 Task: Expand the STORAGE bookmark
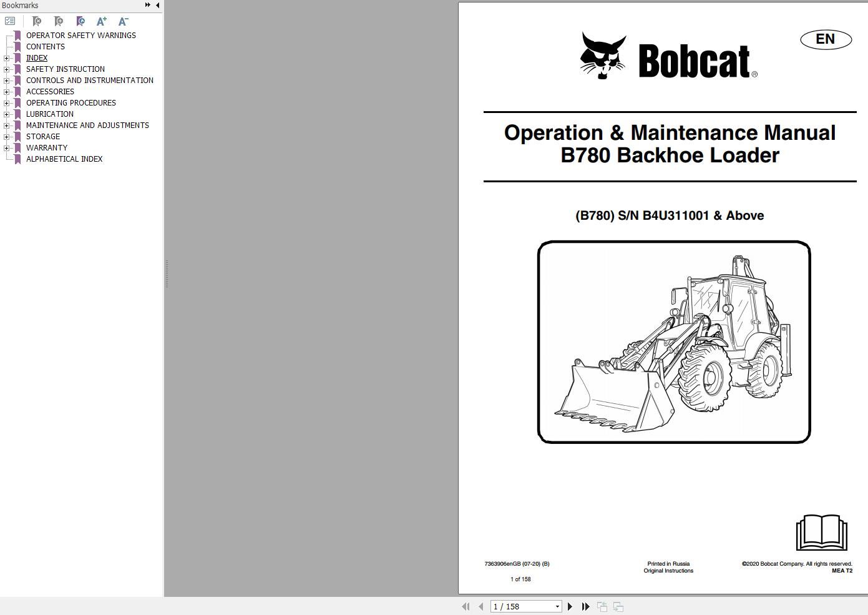(x=6, y=137)
